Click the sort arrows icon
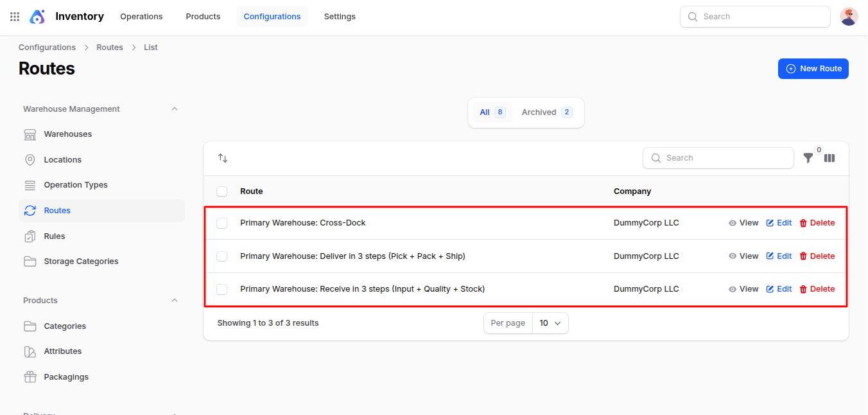 click(x=223, y=158)
